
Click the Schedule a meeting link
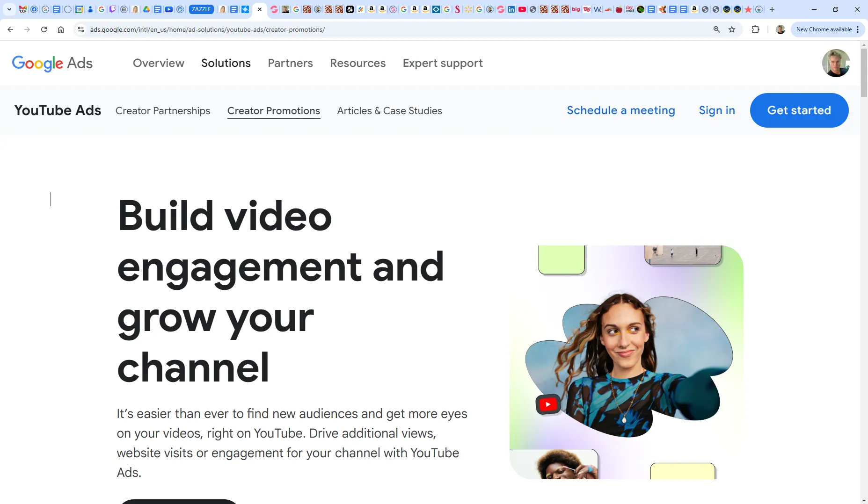coord(621,110)
